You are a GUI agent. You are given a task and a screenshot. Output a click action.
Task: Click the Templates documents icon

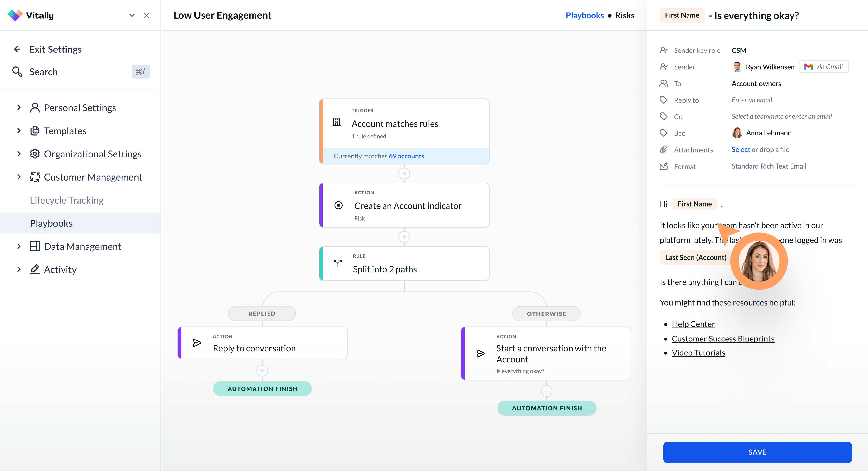click(x=35, y=131)
